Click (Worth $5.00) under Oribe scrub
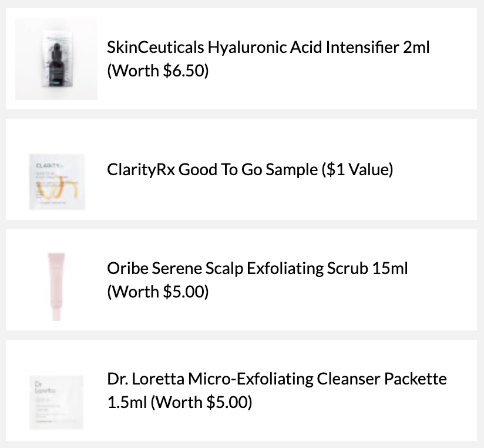This screenshot has height=448, width=484. (158, 292)
